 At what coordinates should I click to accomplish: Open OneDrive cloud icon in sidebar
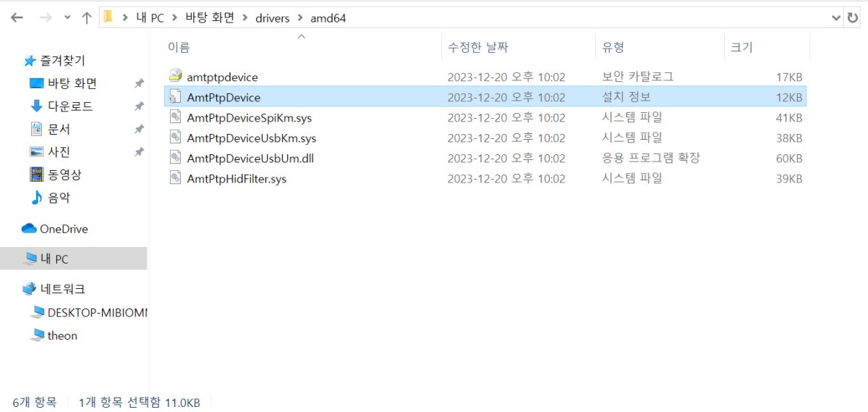click(29, 229)
